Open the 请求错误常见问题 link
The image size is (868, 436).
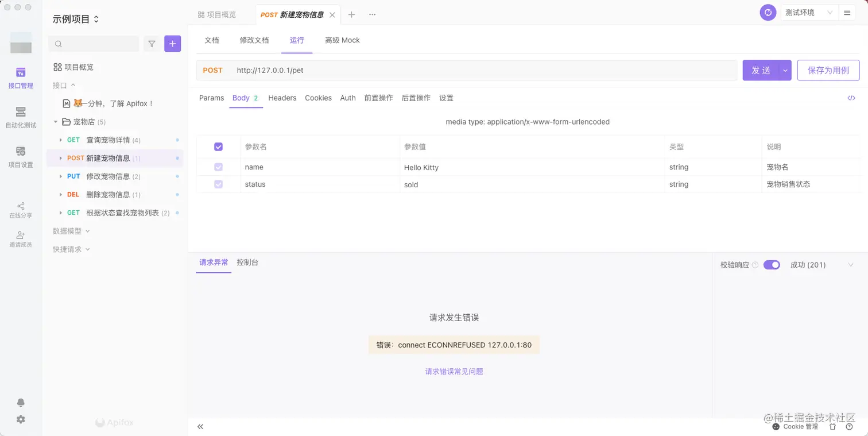tap(454, 371)
